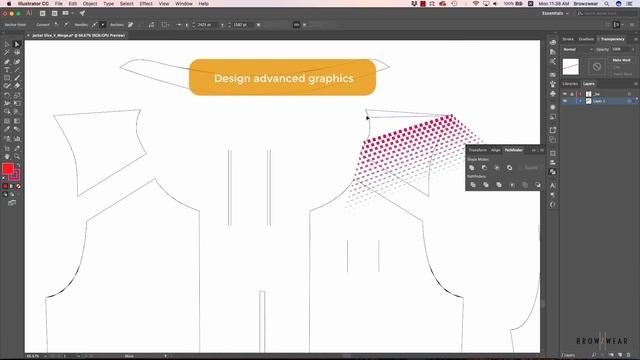The image size is (640, 360).
Task: Click the Minus Back pathfinder icon
Action: pyautogui.click(x=538, y=185)
